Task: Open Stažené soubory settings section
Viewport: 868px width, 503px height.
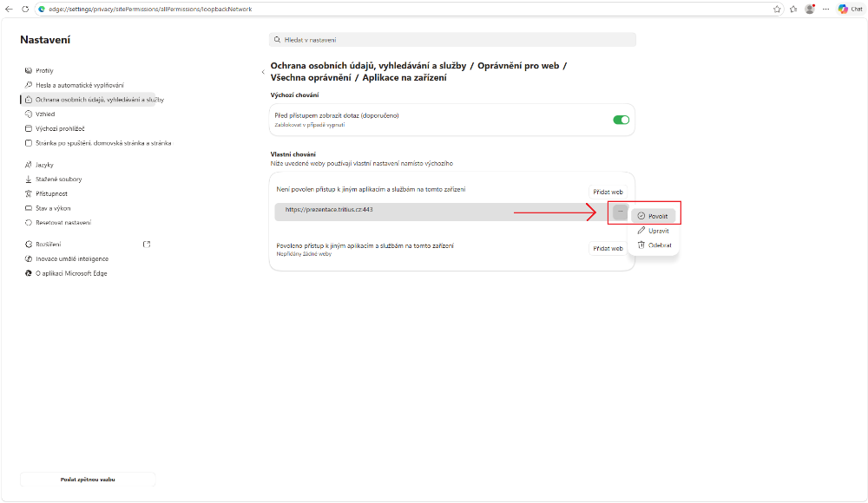Action: (x=59, y=180)
